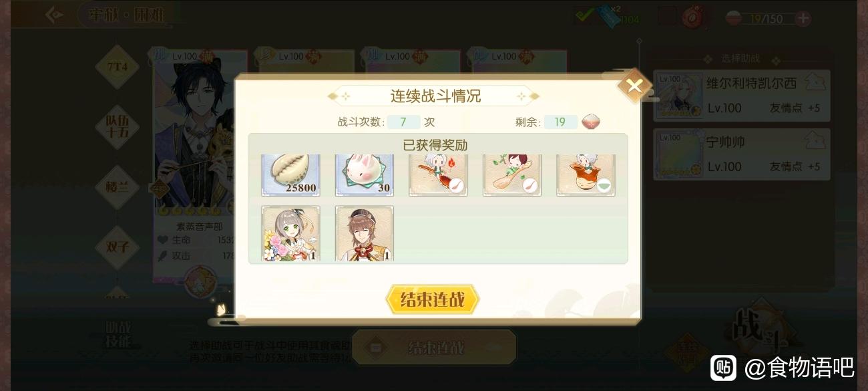Select the 25800 dumpling coin reward
Viewport: 868px width, 391px height.
(290, 175)
